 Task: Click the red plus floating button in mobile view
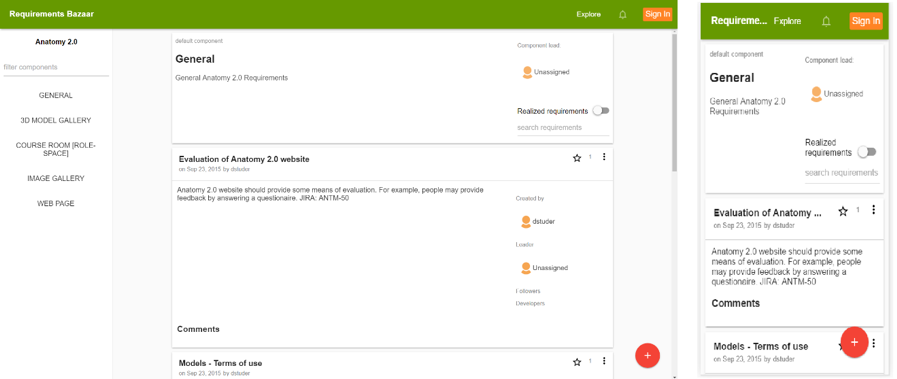pos(854,342)
